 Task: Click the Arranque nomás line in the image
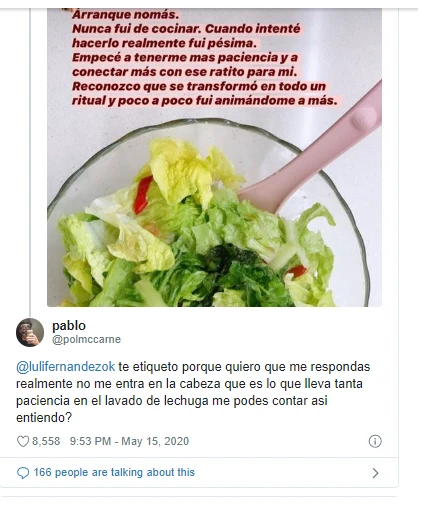tap(125, 15)
